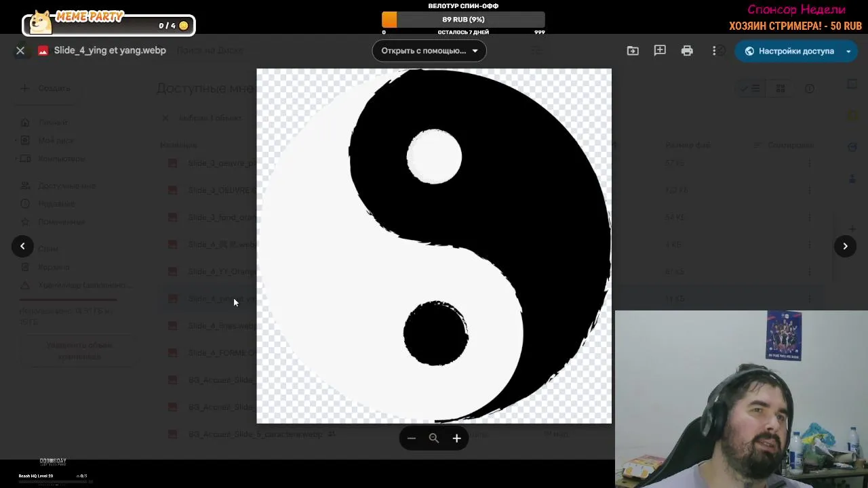The width and height of the screenshot is (868, 488).
Task: Zoom in with the plus button
Action: point(457,439)
